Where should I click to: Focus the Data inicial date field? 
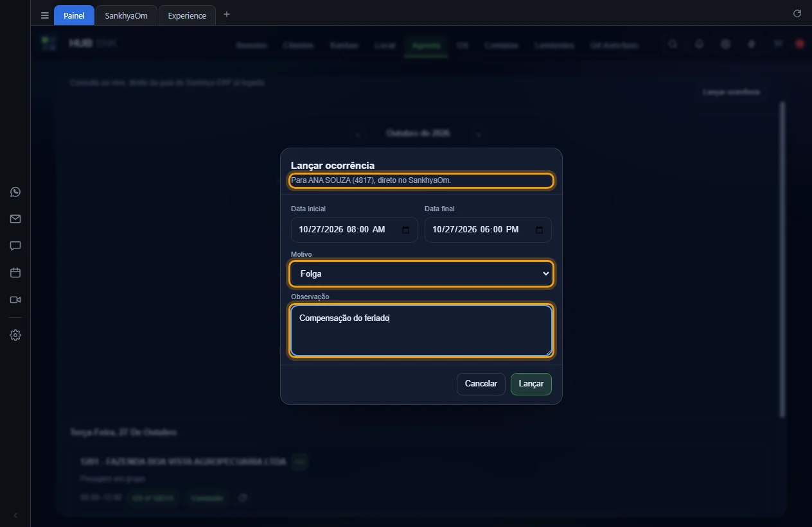[355, 230]
